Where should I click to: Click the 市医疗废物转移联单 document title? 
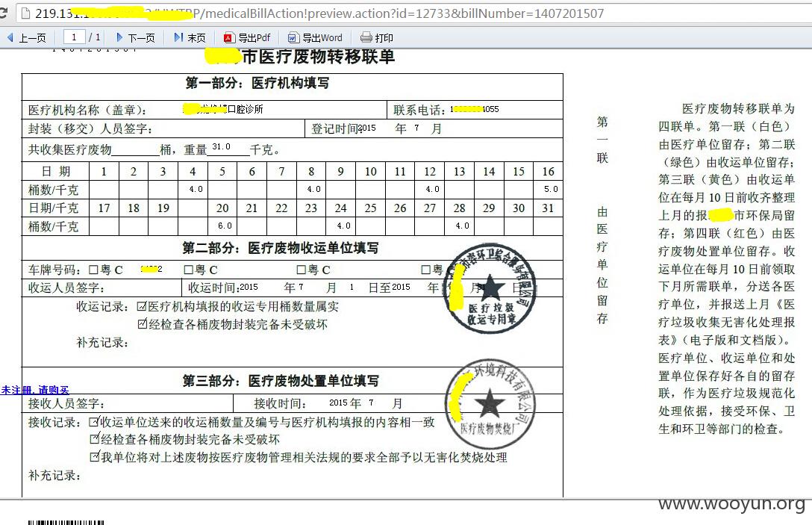319,56
